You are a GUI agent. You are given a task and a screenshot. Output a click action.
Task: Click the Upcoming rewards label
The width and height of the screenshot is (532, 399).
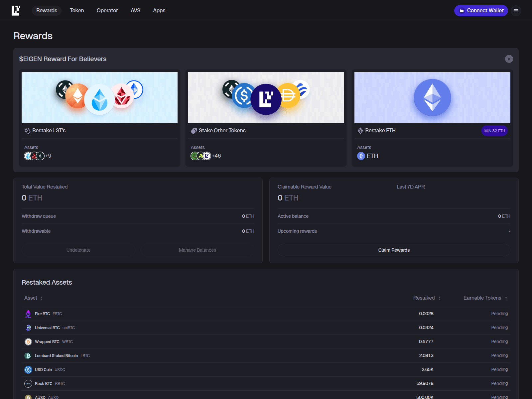pos(297,231)
